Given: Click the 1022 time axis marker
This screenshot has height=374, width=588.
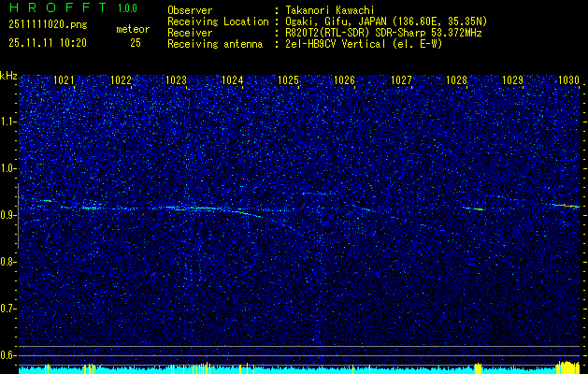Looking at the screenshot, I should (x=122, y=79).
